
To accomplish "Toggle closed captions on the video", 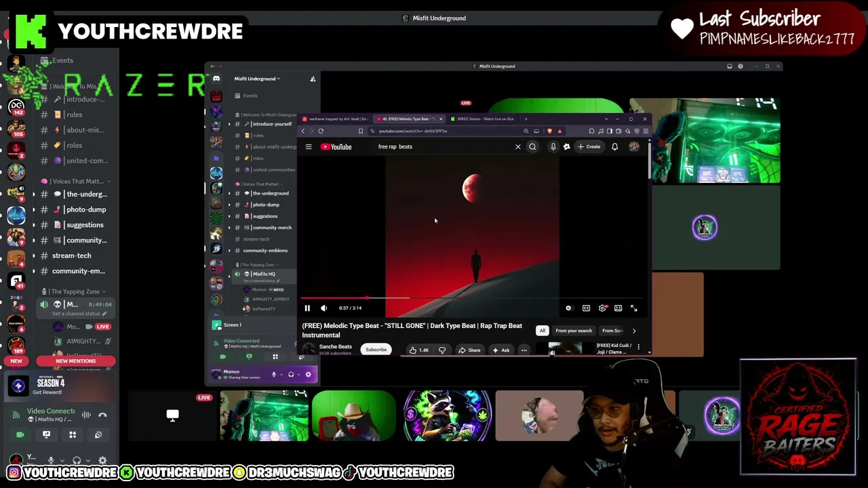I will [x=586, y=308].
